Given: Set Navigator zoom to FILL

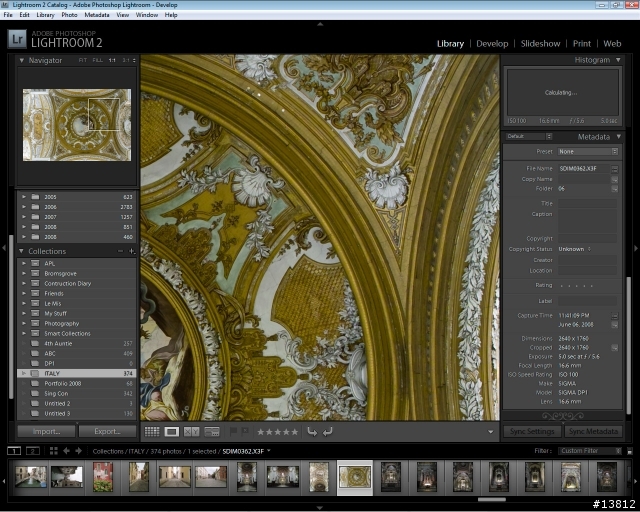Looking at the screenshot, I should point(98,60).
